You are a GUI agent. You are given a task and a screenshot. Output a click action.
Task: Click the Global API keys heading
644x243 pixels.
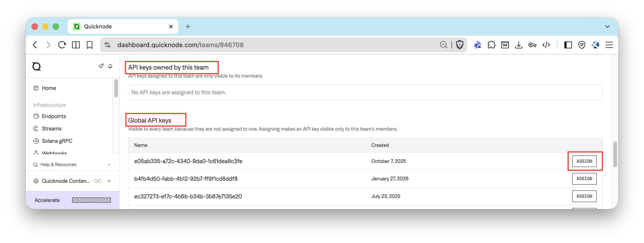[150, 120]
